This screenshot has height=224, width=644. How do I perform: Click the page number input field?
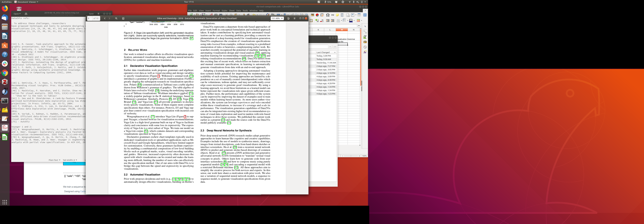click(x=90, y=19)
